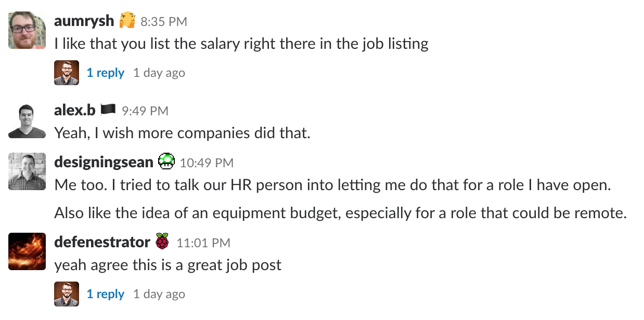Click defenestrator's raspberry status icon
The width and height of the screenshot is (644, 320).
click(162, 242)
